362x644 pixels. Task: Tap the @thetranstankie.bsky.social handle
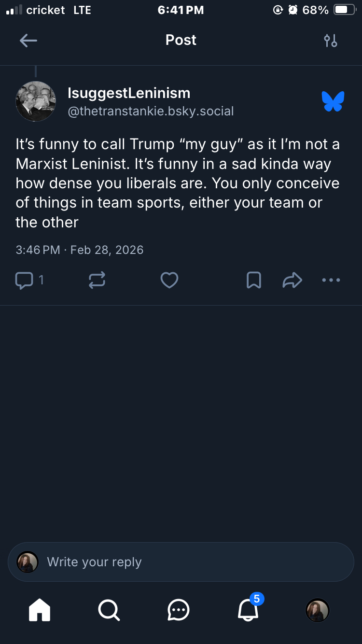(151, 111)
